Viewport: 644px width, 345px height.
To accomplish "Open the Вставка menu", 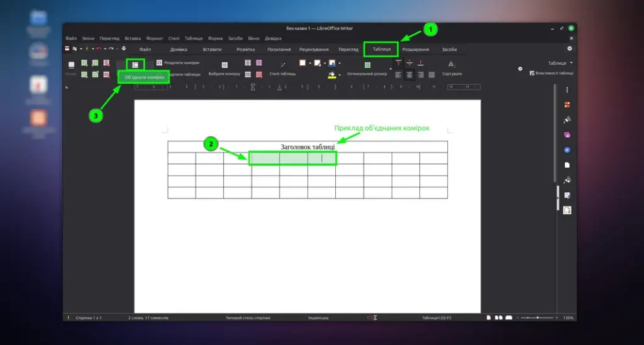I will [x=132, y=38].
